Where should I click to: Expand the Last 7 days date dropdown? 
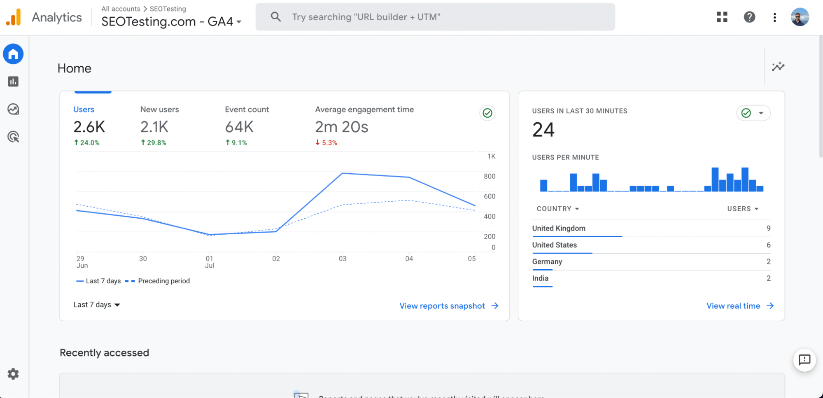pos(97,305)
